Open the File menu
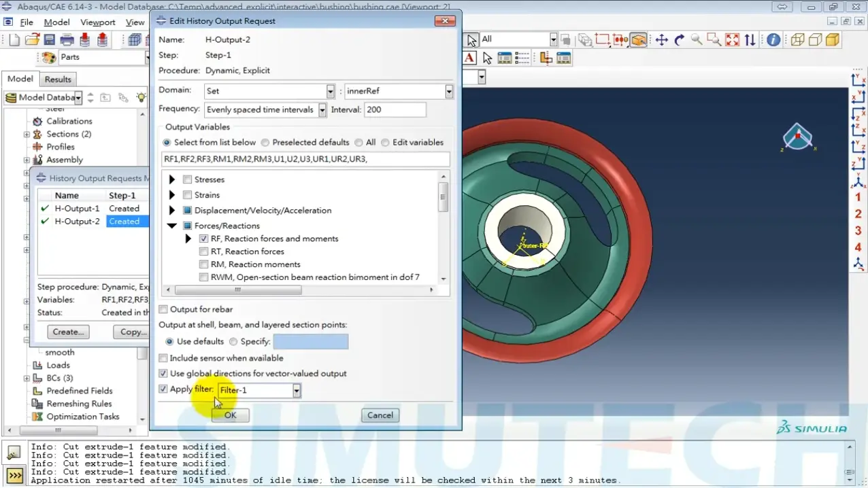The image size is (868, 488). [x=27, y=22]
